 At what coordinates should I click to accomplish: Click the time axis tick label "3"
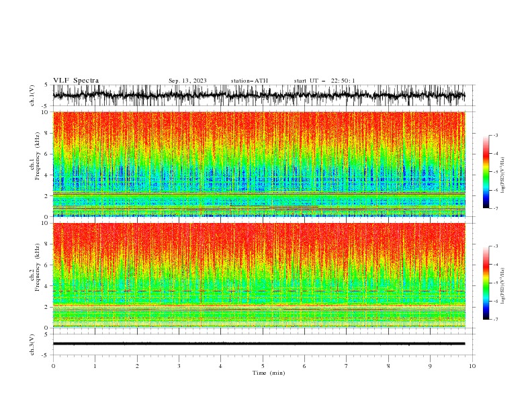(x=179, y=366)
